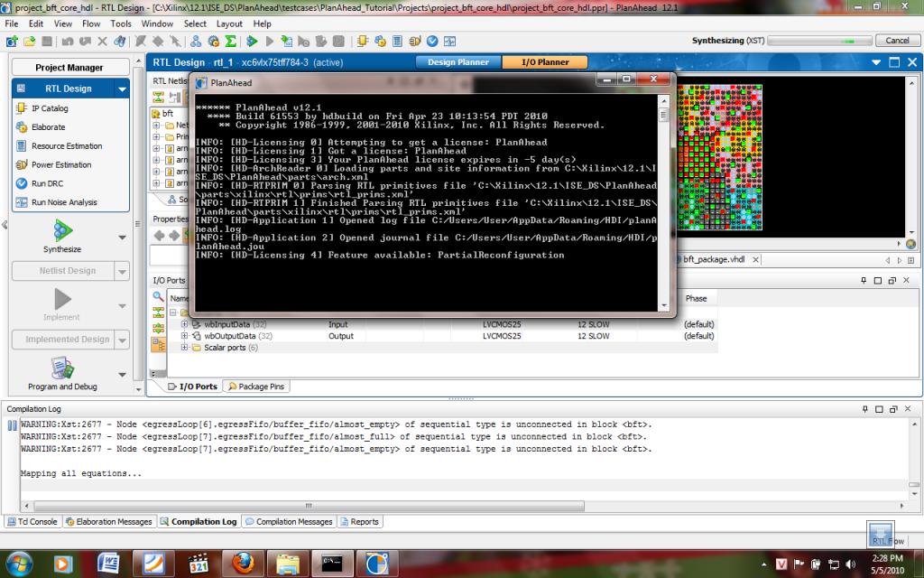Click the Undo toolbar icon
Screen dimensions: 924x578
pos(67,42)
